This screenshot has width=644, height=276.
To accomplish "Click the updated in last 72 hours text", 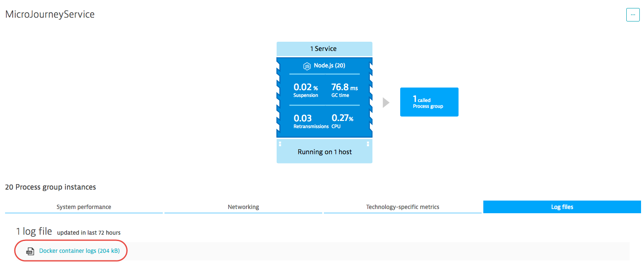I will click(x=89, y=233).
